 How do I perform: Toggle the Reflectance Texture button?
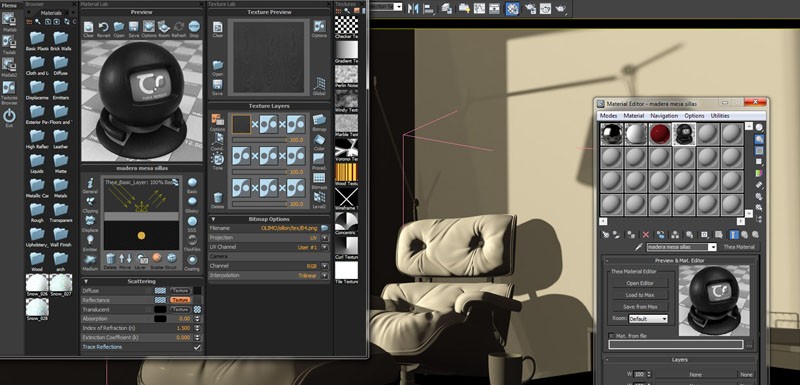(x=180, y=300)
